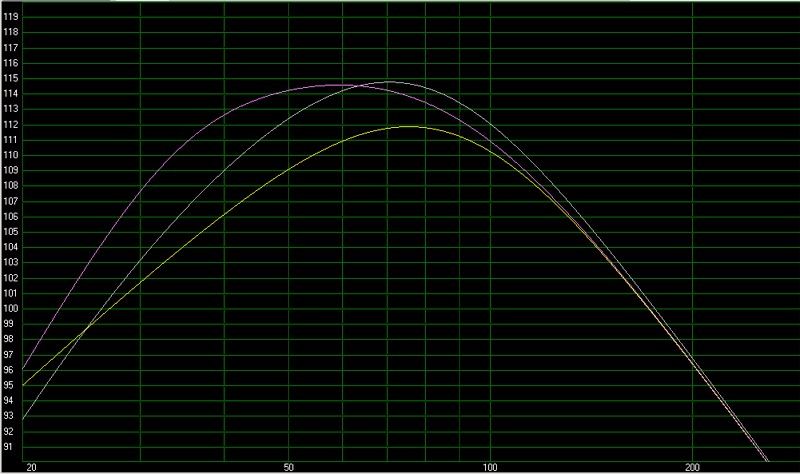800x474 pixels.
Task: Click the 111 vertical axis label
Action: (11, 140)
